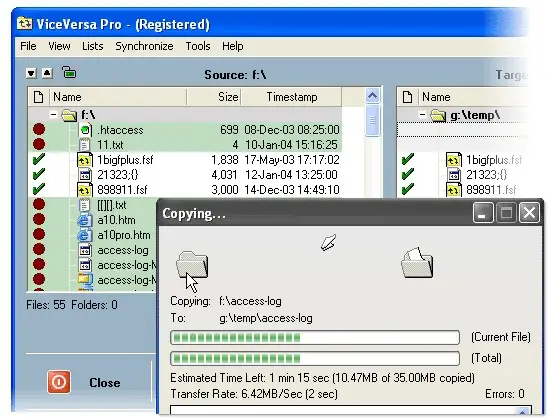The height and width of the screenshot is (420, 550).
Task: Click the Close button with red power icon
Action: 84,382
